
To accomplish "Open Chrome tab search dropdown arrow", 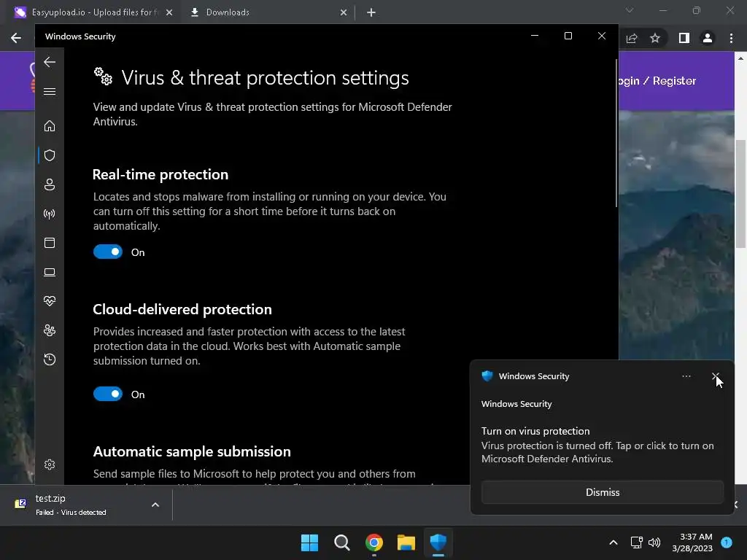I will 630,10.
